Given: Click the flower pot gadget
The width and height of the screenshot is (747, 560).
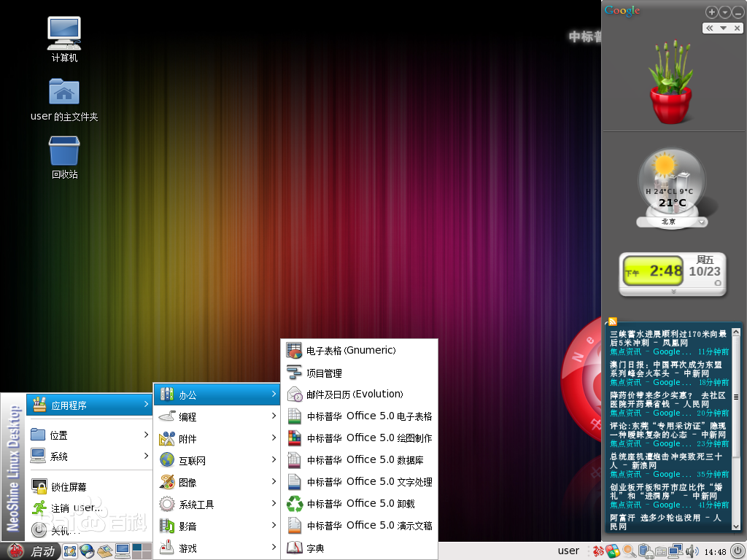Looking at the screenshot, I should click(671, 82).
